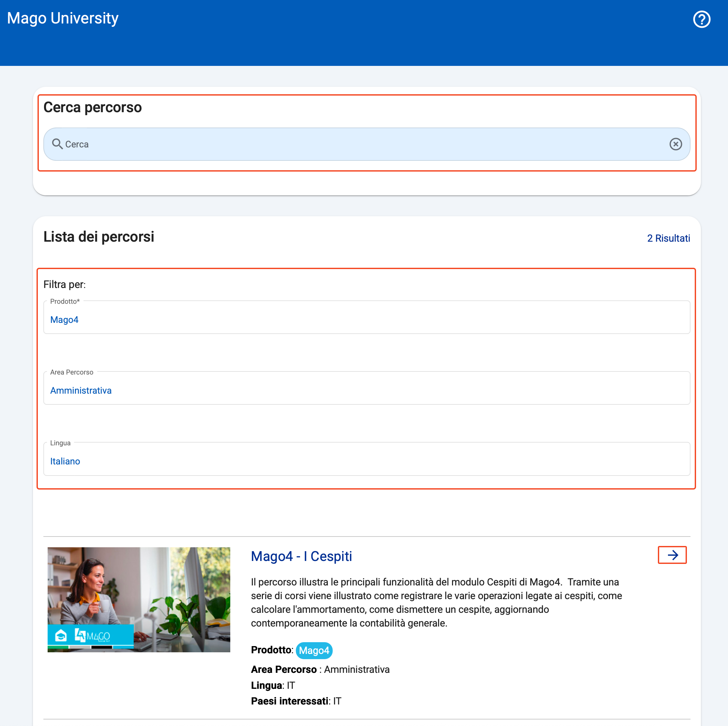
Task: Click the Lista dei percorsi heading
Action: 99,236
